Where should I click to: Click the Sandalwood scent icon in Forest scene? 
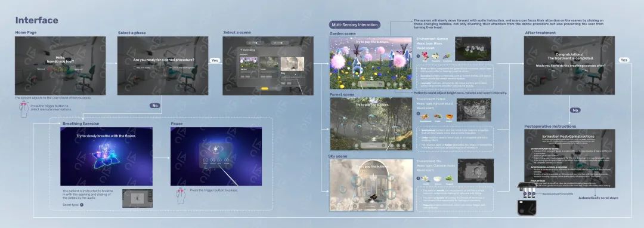[425, 116]
